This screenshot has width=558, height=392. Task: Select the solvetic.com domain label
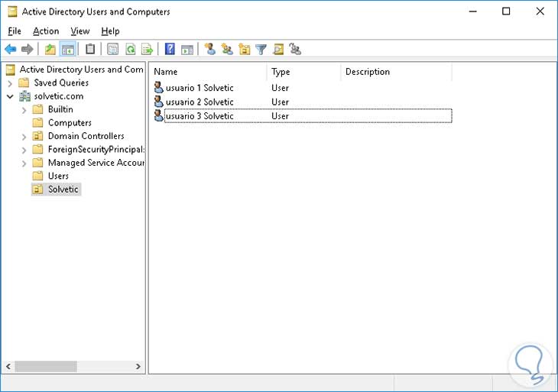pos(59,96)
